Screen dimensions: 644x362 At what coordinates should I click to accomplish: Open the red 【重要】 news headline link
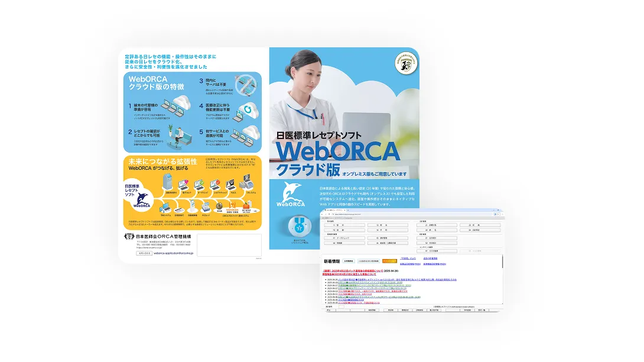tap(353, 271)
